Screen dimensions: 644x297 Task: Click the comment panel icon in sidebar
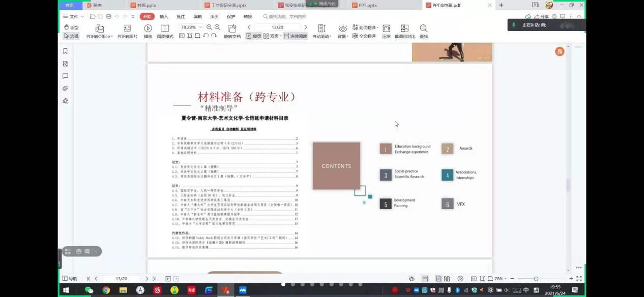tap(65, 76)
